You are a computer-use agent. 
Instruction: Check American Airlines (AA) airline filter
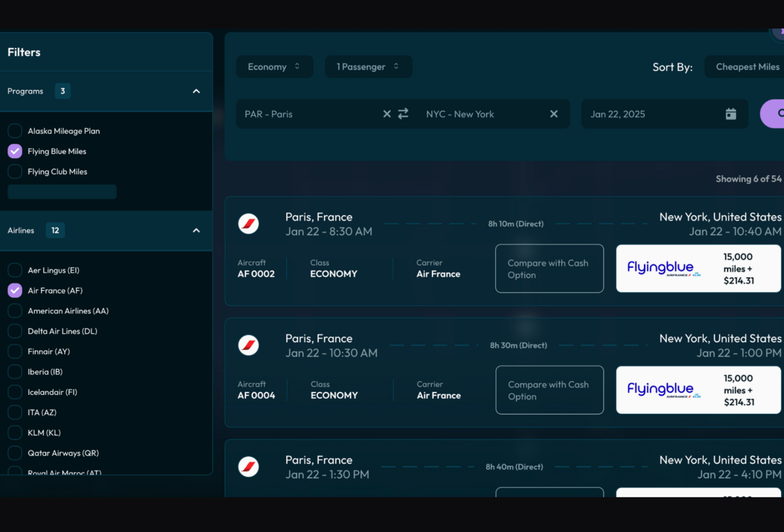tap(15, 311)
